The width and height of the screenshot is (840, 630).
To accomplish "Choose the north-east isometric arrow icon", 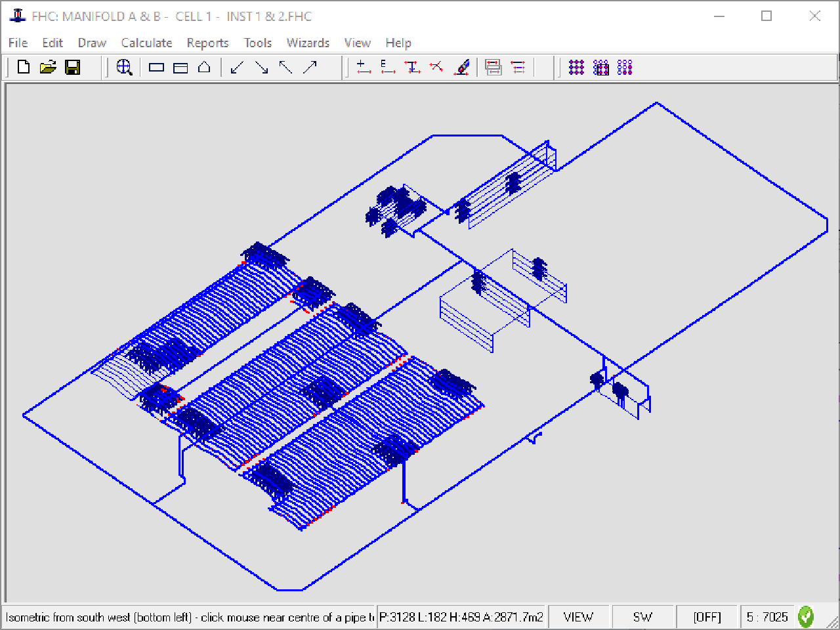I will (308, 66).
